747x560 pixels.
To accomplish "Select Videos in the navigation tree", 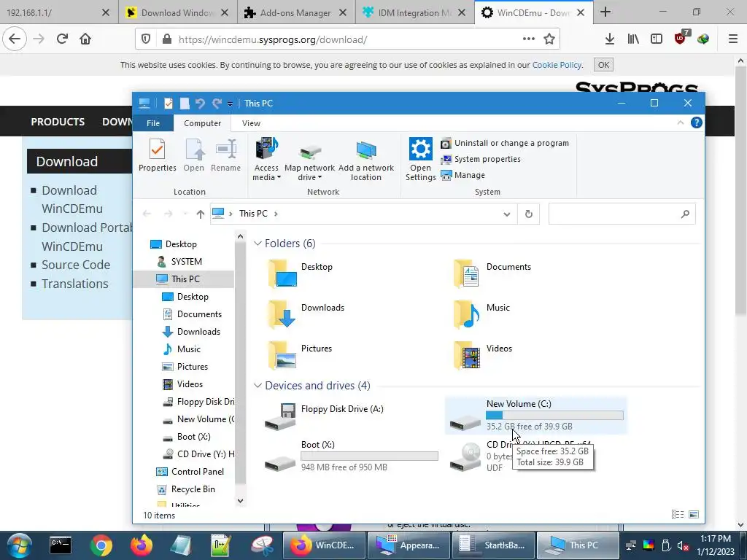I will point(190,384).
